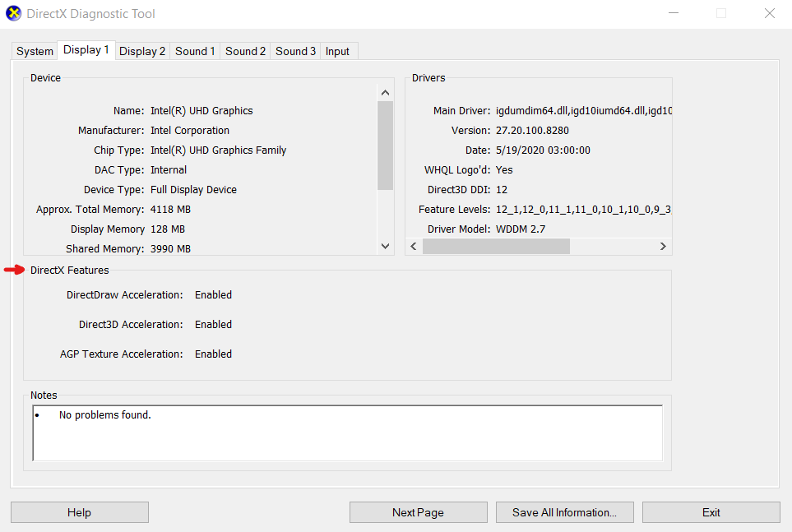The height and width of the screenshot is (532, 792).
Task: Click Device panel scroll down arrow
Action: click(x=386, y=246)
